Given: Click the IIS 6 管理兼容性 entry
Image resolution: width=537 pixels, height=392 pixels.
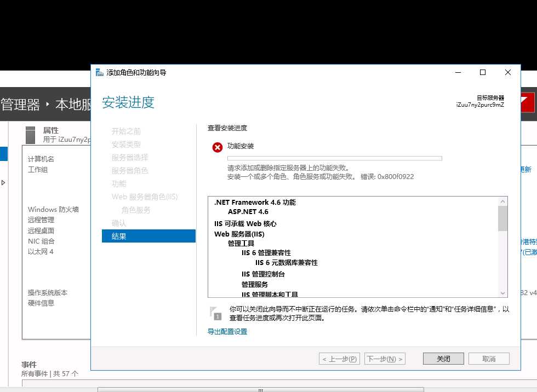Looking at the screenshot, I should (x=266, y=253).
